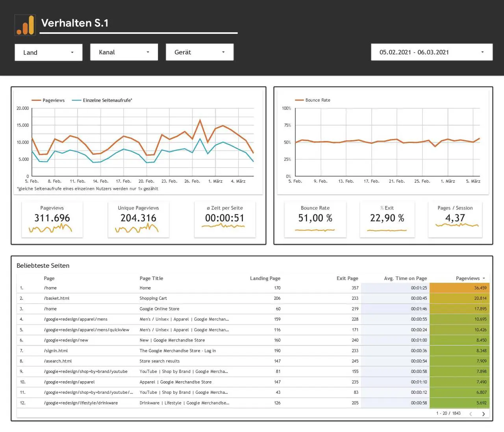The image size is (504, 432).
Task: Toggle the Pageviews legend series
Action: click(48, 100)
